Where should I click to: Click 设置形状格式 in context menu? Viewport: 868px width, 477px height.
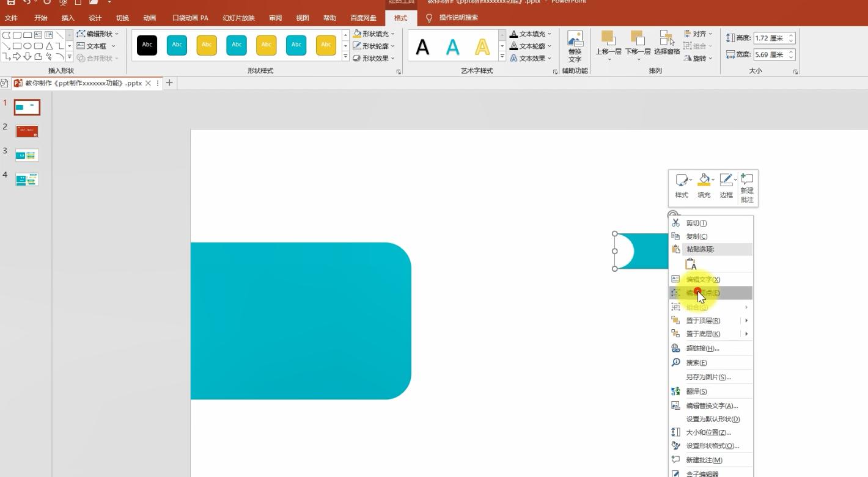pyautogui.click(x=712, y=446)
